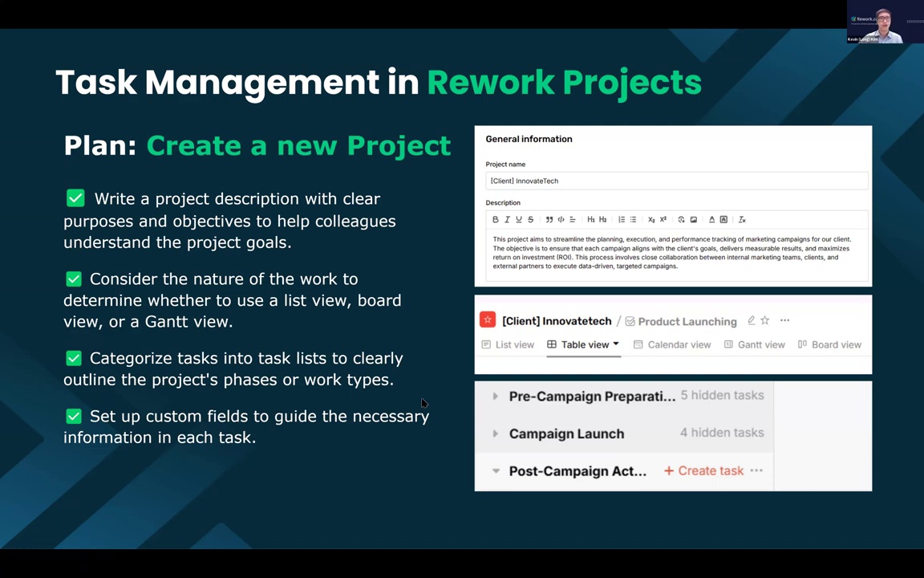The image size is (924, 578).
Task: Switch to Calendar view tab
Action: click(672, 344)
